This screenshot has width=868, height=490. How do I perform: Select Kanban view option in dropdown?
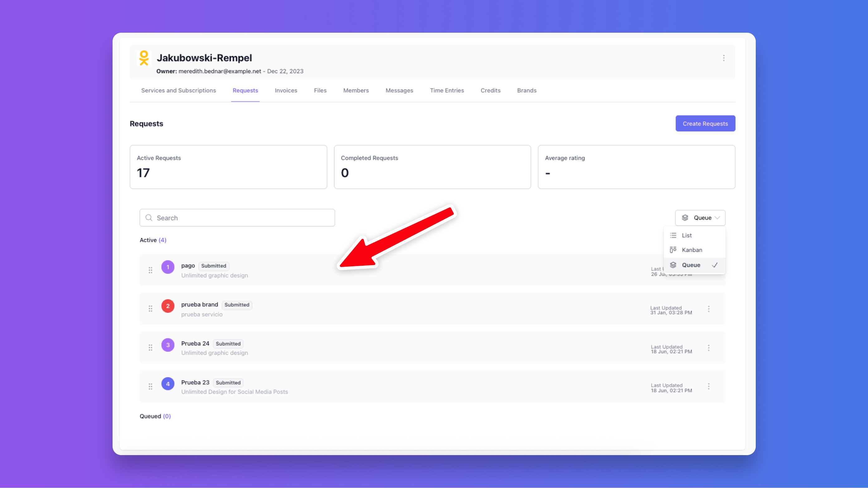[x=692, y=250]
